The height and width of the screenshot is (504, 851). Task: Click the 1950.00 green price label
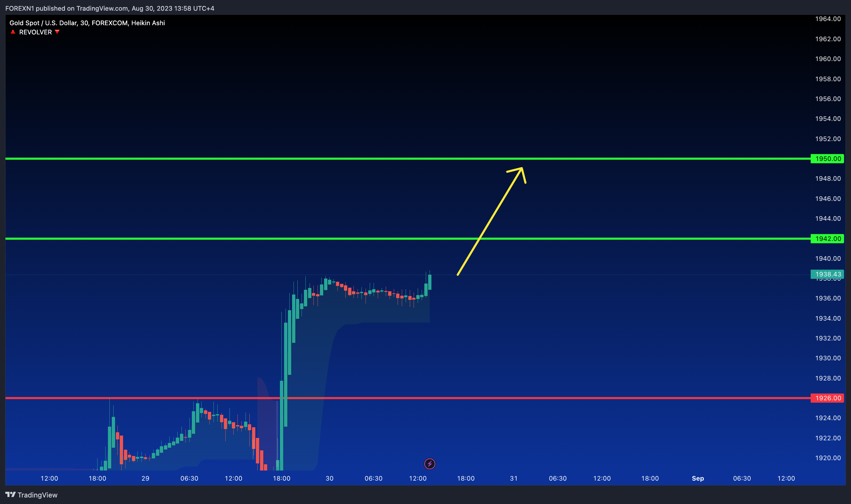coord(827,159)
